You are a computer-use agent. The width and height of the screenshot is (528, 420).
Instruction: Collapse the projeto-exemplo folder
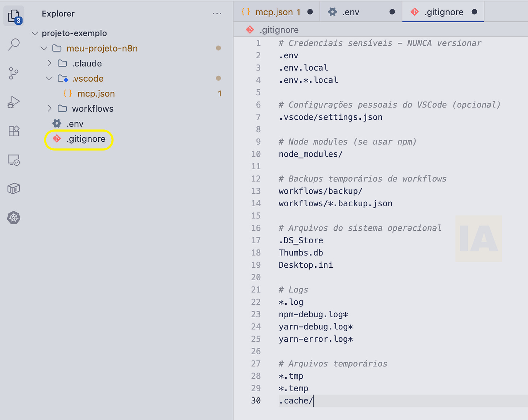point(34,33)
